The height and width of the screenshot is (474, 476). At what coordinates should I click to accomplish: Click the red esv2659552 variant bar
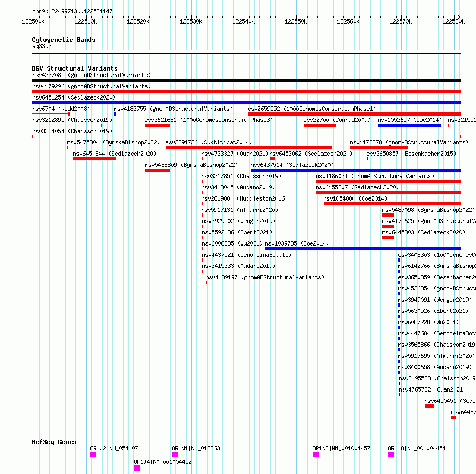tap(355, 114)
